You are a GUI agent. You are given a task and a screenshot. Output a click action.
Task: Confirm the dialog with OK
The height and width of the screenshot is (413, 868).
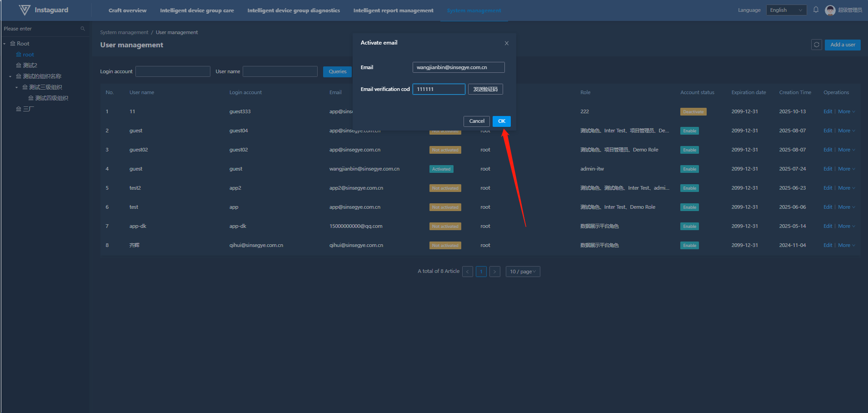click(x=501, y=121)
